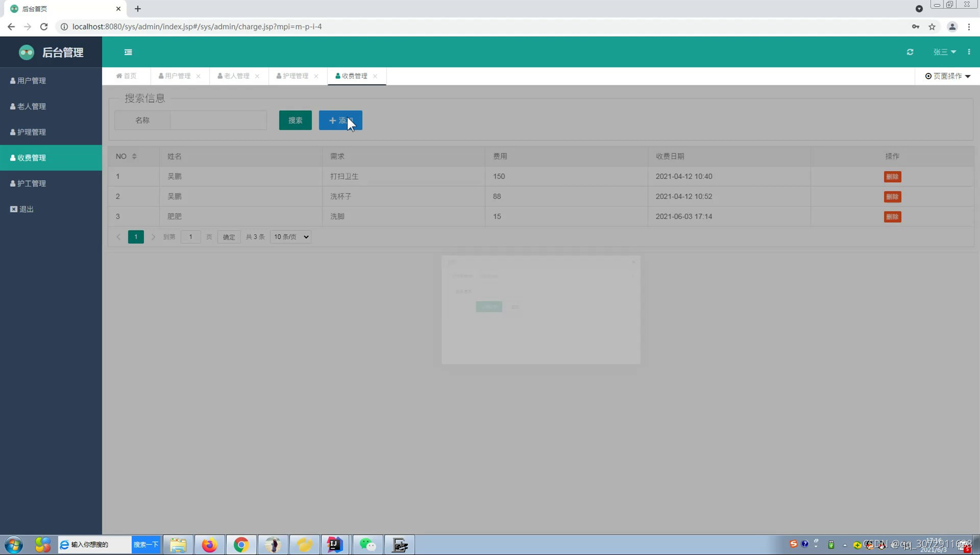Switch to the 用户管理 tab
980x555 pixels.
point(175,76)
